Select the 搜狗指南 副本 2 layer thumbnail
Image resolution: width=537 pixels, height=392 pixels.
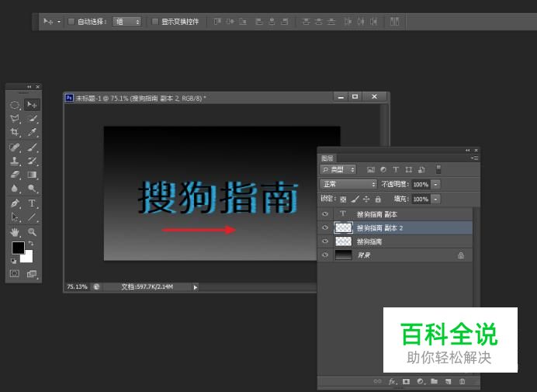[343, 228]
